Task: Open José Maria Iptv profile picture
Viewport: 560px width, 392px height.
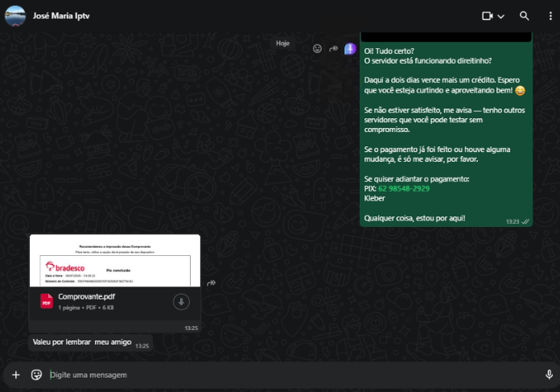Action: coord(15,16)
